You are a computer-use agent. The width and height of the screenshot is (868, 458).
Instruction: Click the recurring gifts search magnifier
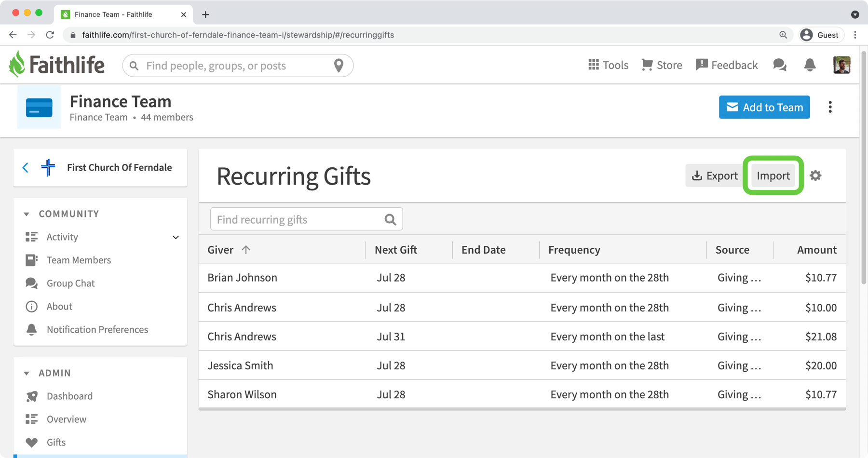pos(390,219)
